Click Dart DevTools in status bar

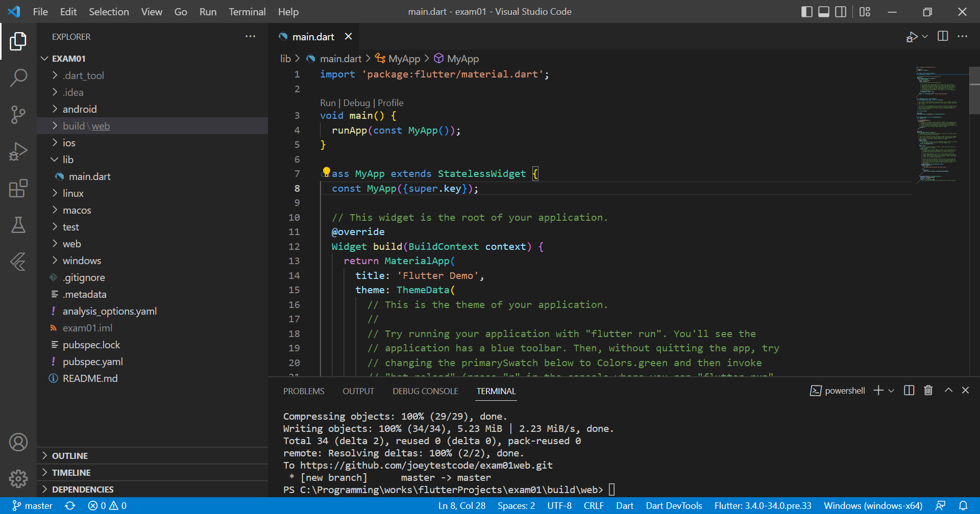click(674, 506)
